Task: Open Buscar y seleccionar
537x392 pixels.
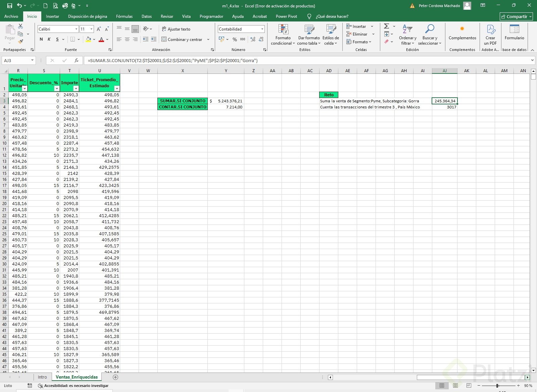Action: (430, 35)
